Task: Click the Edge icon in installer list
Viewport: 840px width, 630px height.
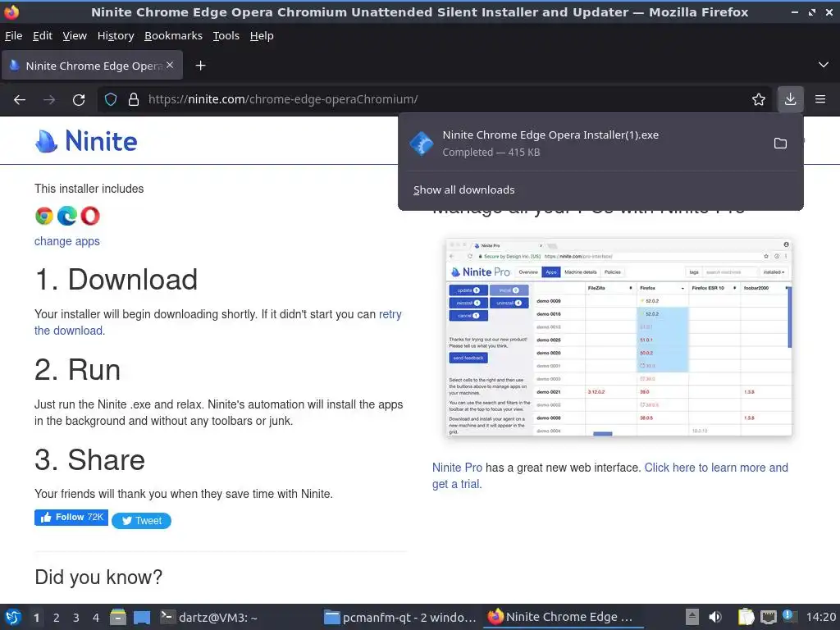Action: [x=67, y=216]
